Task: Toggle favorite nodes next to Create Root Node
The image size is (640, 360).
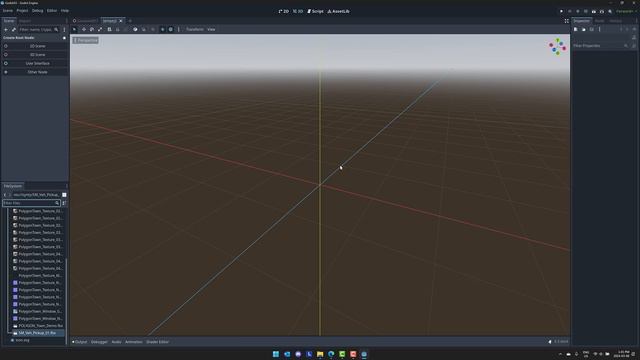Action: click(64, 38)
